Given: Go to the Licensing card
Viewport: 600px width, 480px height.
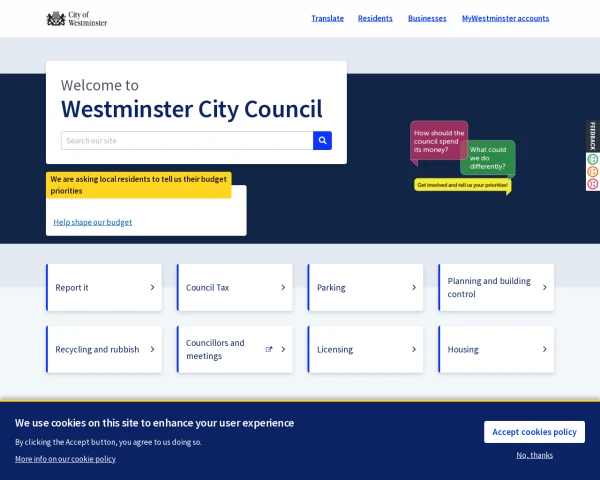Looking at the screenshot, I should click(366, 349).
